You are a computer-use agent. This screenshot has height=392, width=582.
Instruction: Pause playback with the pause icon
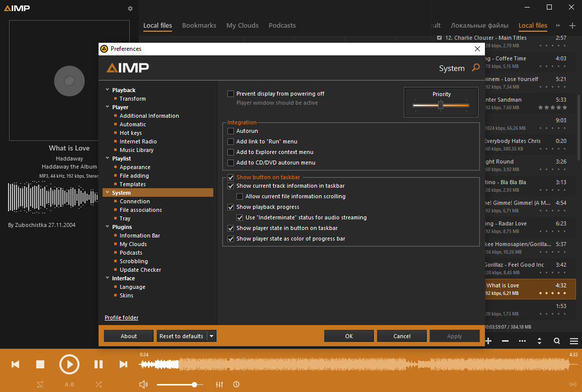pyautogui.click(x=99, y=364)
